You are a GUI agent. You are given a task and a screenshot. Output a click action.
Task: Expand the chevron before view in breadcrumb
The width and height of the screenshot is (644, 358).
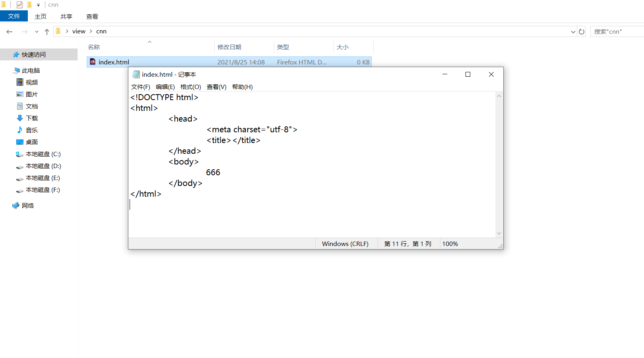[x=67, y=31]
